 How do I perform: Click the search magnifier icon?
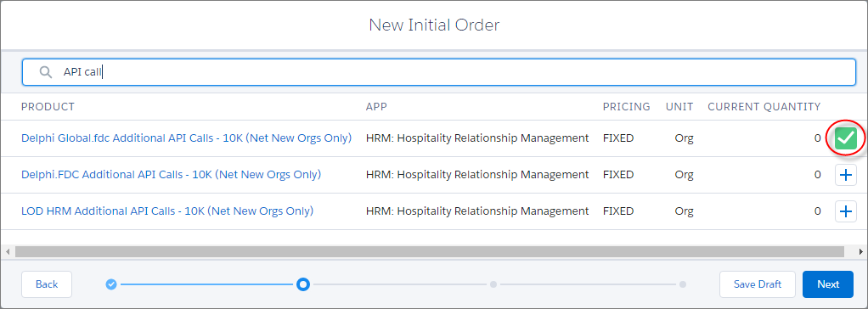pos(45,72)
